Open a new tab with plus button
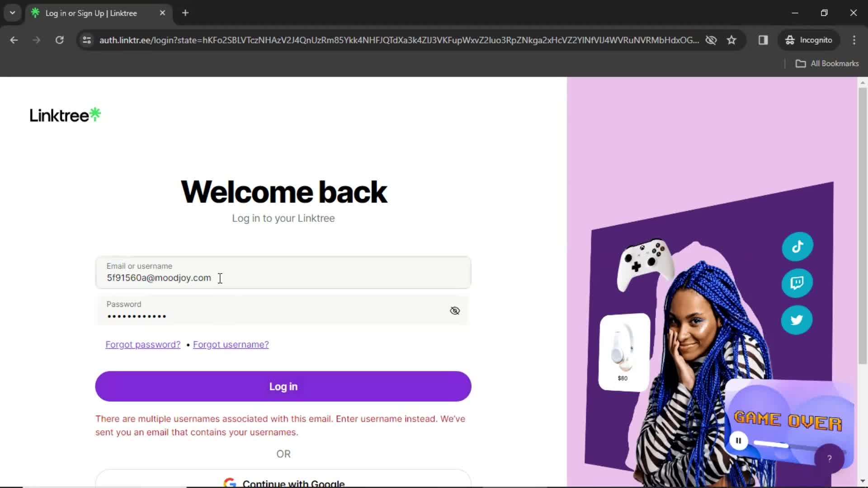868x488 pixels. [x=185, y=13]
